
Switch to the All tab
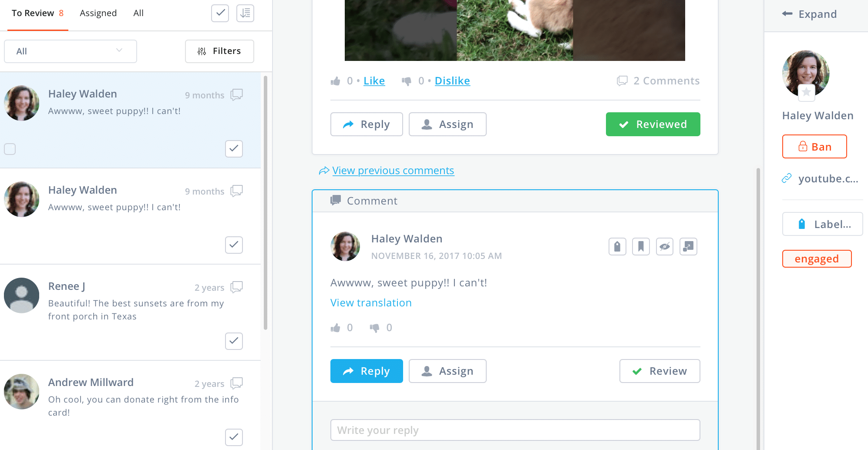point(138,13)
